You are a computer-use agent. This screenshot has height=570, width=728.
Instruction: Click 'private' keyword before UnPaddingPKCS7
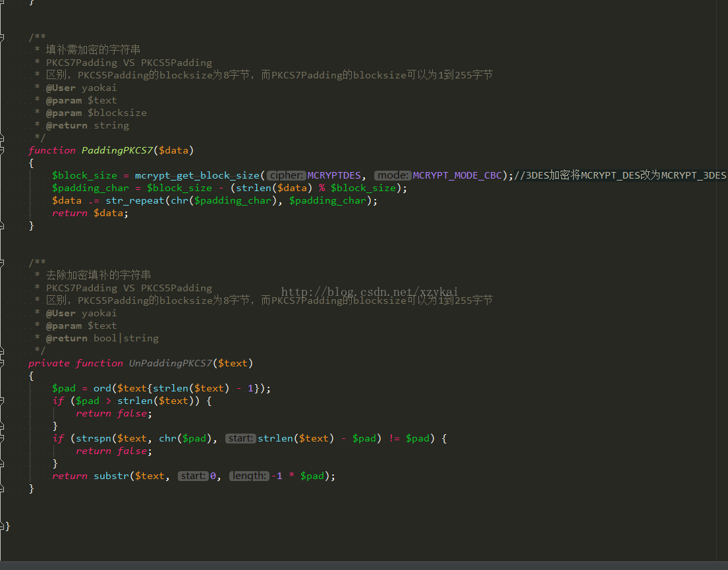[49, 363]
